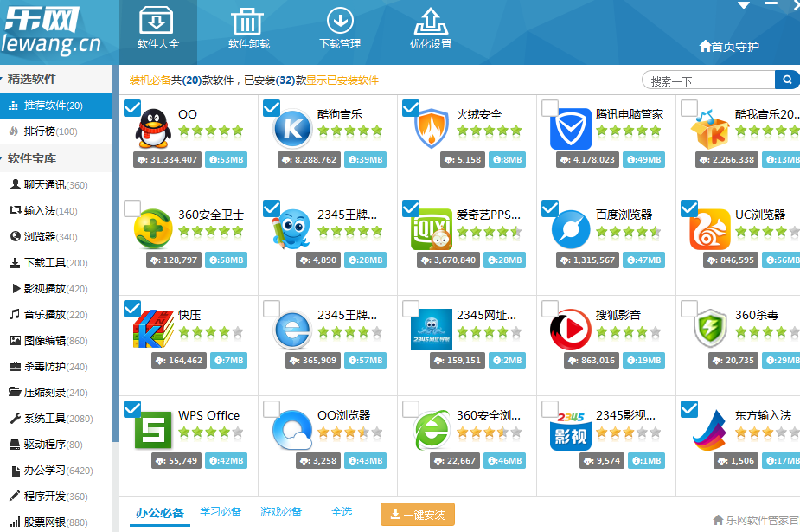
Task: Uncheck the 东方输入法 checkbox
Action: [x=688, y=409]
